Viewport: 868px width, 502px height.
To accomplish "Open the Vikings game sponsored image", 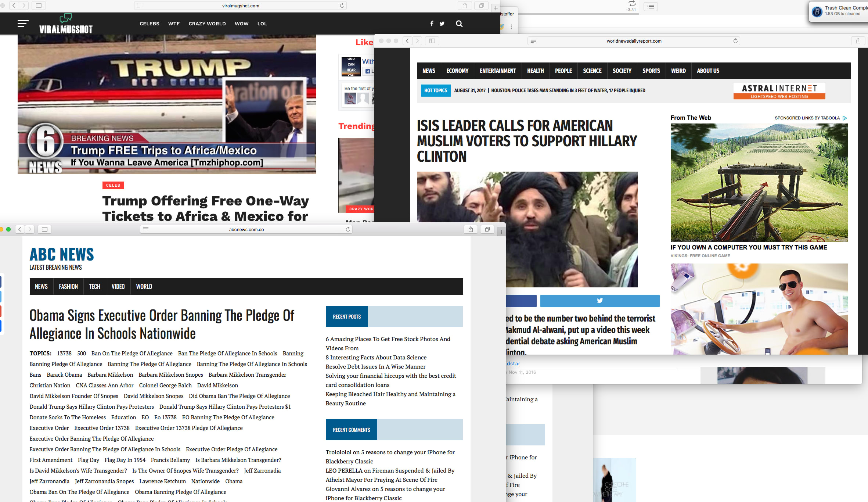I will (x=759, y=182).
